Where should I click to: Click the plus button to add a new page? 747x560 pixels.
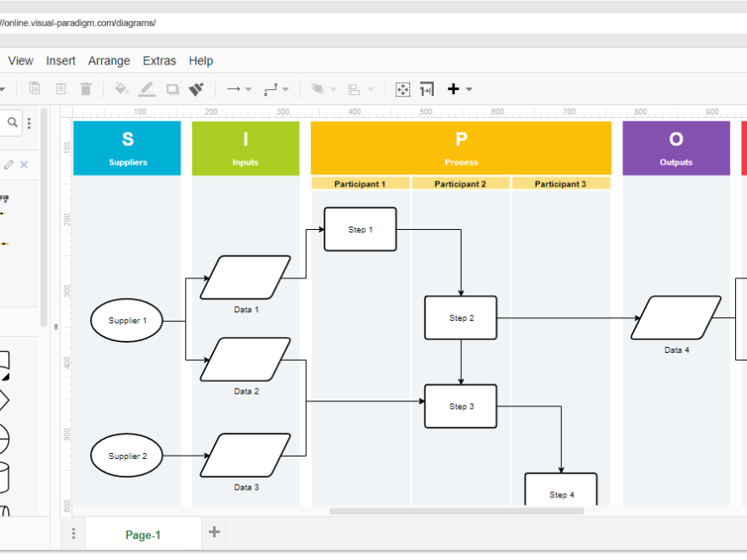pos(214,533)
